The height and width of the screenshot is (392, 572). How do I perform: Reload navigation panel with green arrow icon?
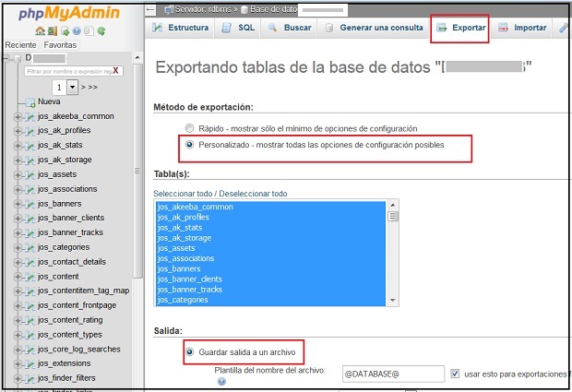pos(101,31)
